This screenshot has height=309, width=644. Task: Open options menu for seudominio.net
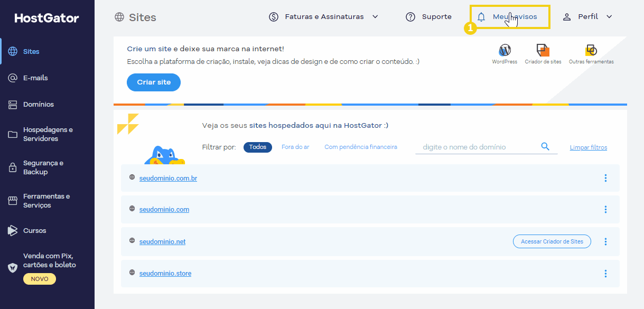[x=605, y=241]
